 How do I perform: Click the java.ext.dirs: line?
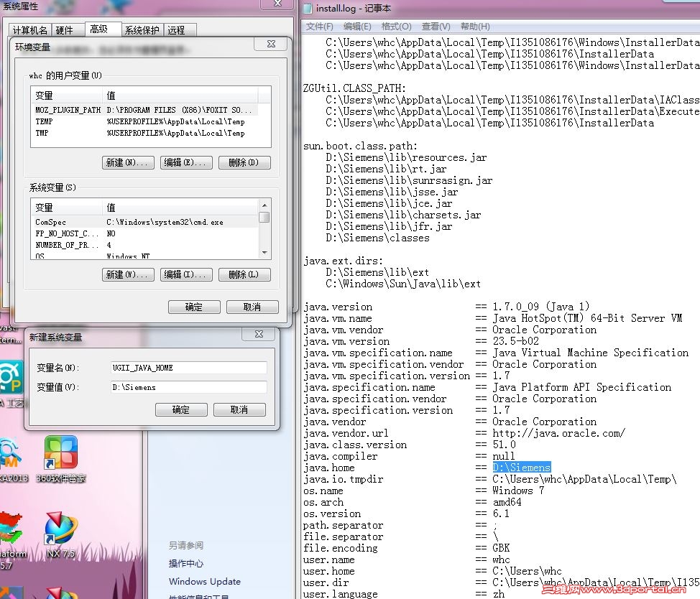pyautogui.click(x=343, y=261)
